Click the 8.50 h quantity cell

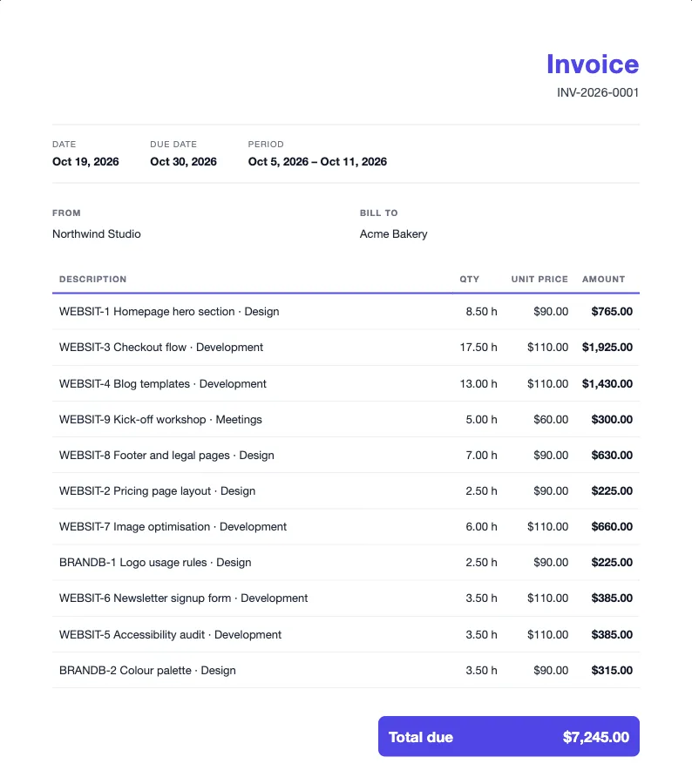tap(481, 312)
